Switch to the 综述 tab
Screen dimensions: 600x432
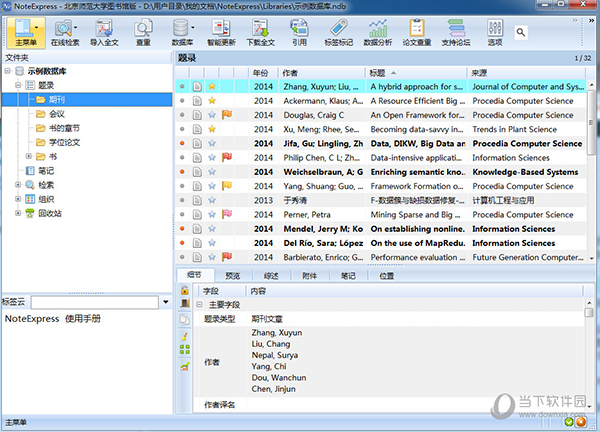click(271, 276)
